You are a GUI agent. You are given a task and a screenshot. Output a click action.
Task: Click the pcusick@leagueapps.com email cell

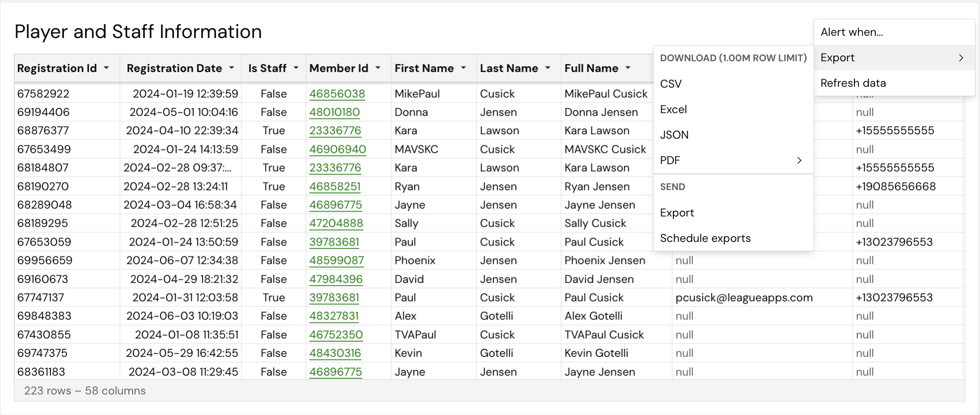(743, 297)
